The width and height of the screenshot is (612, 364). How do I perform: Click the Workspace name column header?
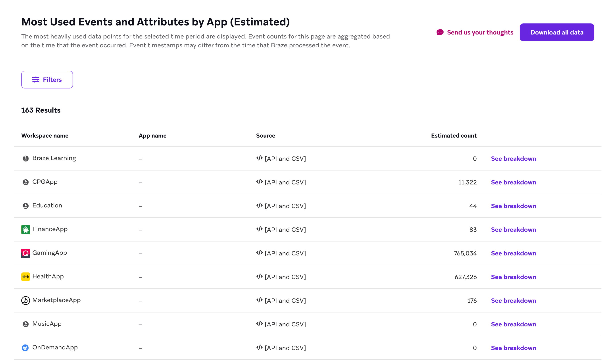[45, 135]
